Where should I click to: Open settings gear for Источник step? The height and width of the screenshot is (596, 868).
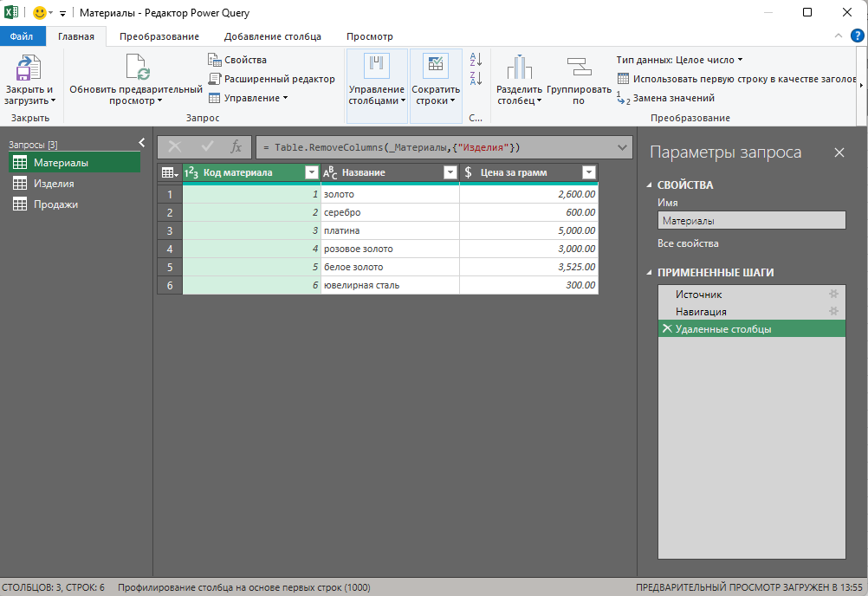point(833,294)
